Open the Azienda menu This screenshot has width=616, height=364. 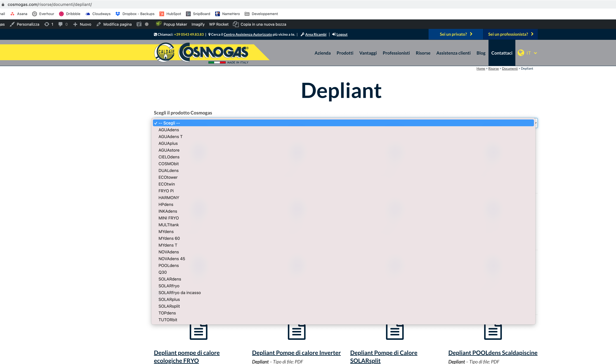tap(322, 53)
